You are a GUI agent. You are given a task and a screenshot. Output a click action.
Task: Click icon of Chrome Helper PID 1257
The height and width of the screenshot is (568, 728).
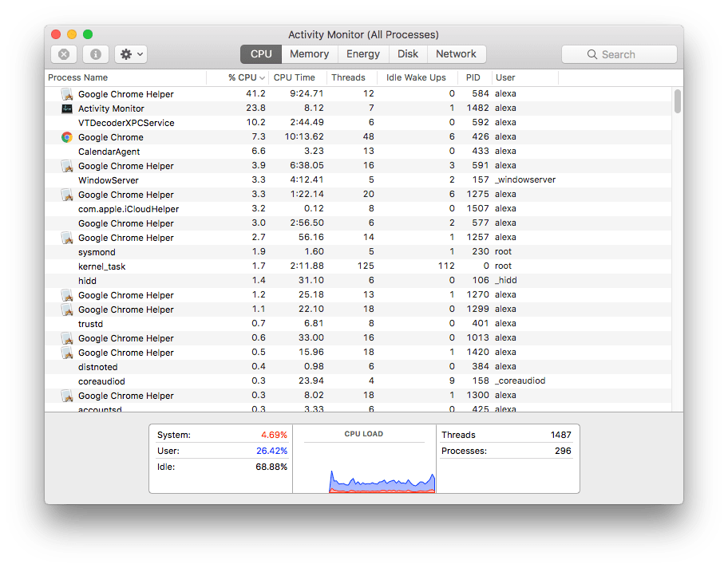coord(67,238)
